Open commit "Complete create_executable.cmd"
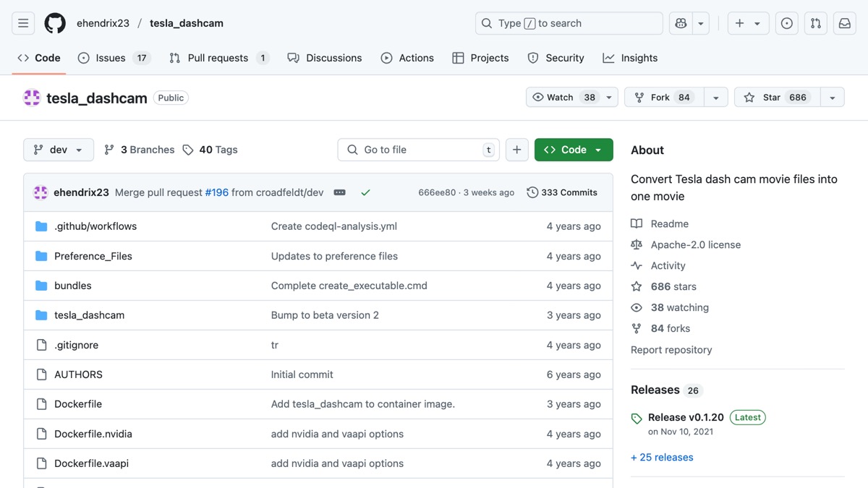The height and width of the screenshot is (488, 868). pos(349,286)
